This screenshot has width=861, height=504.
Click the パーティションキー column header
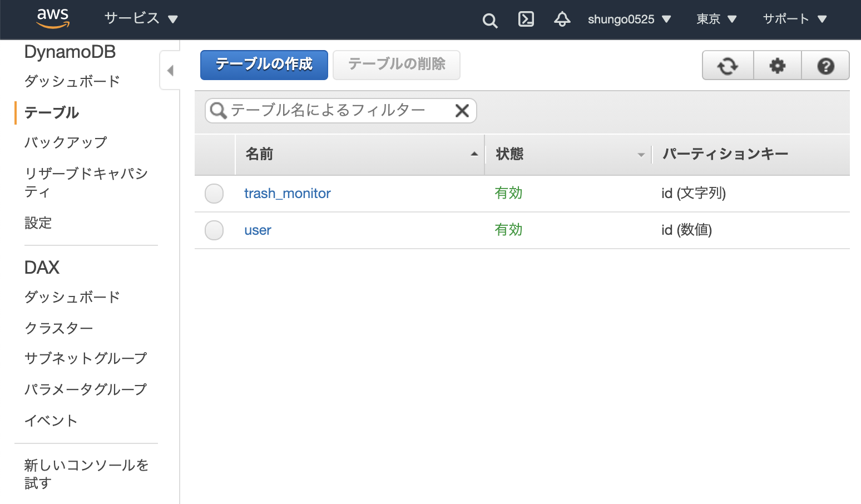[x=725, y=154]
